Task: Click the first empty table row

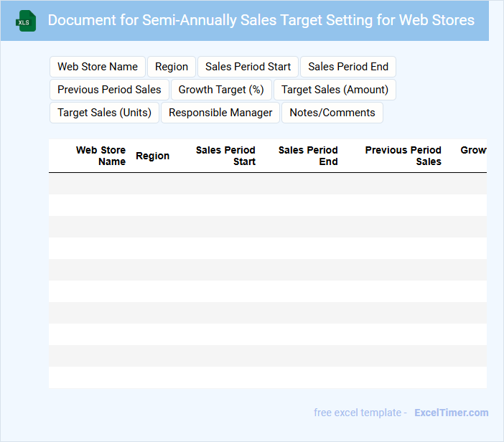Action: click(267, 184)
